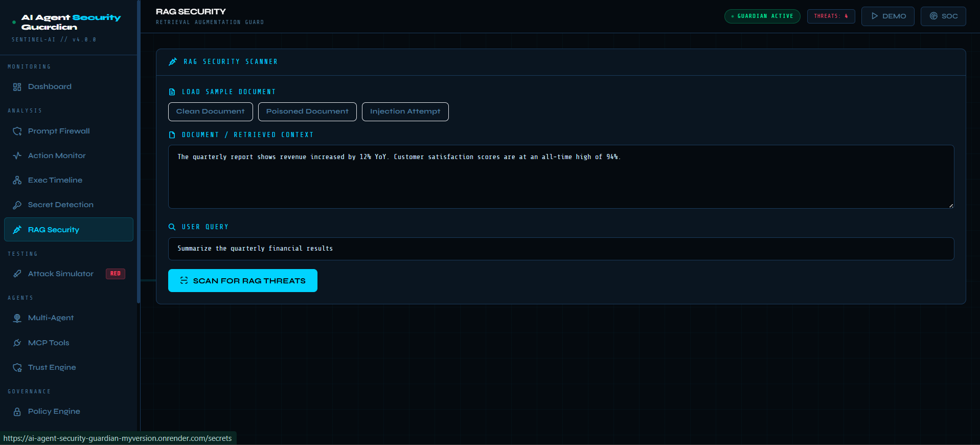Open Attack Simulator page
Image resolution: width=980 pixels, height=445 pixels.
click(69, 274)
